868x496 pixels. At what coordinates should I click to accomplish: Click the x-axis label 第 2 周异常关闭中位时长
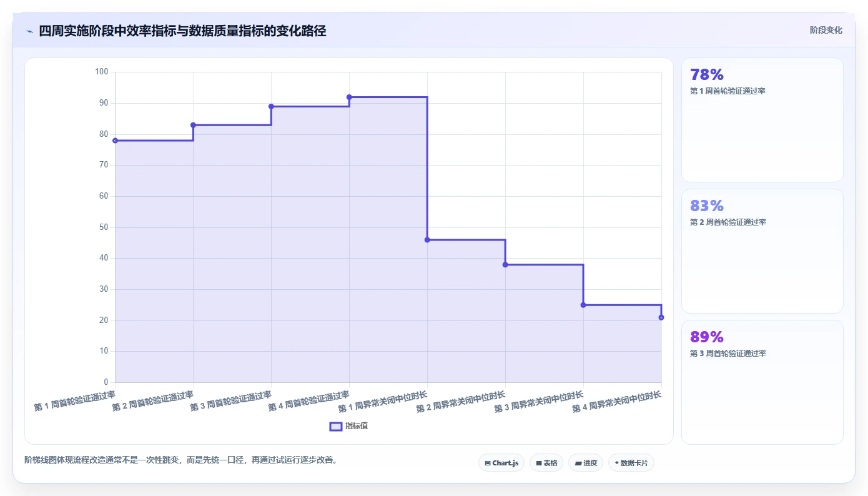click(461, 402)
